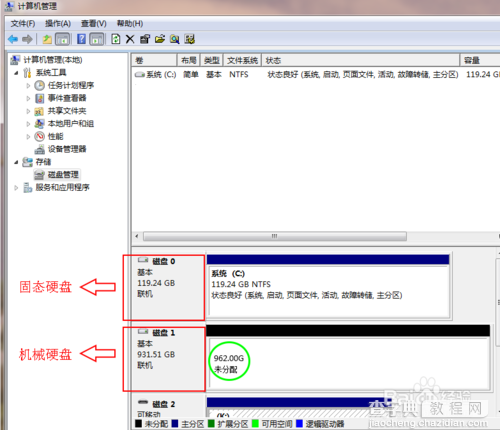Click the Up one level folder icon
Screen dimensions: 500x430
(47, 39)
